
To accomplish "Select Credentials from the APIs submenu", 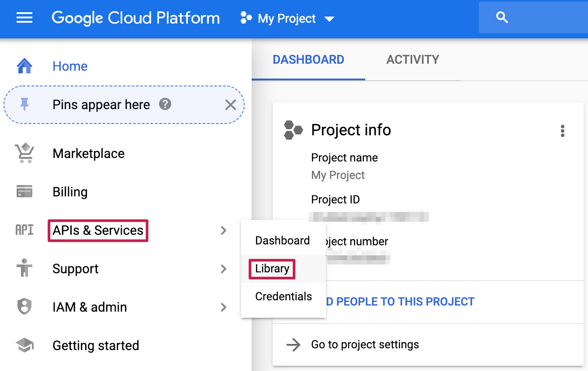I will [x=284, y=296].
